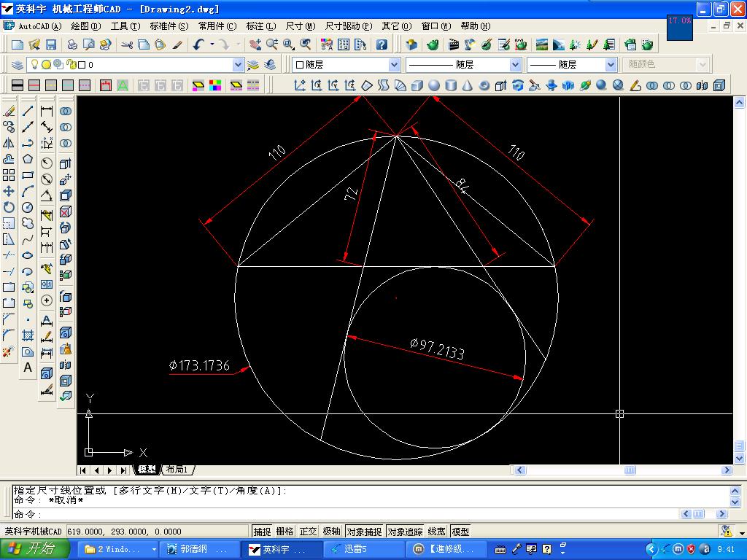The image size is (747, 560).
Task: Click the Cone solid icon
Action: coord(468,85)
